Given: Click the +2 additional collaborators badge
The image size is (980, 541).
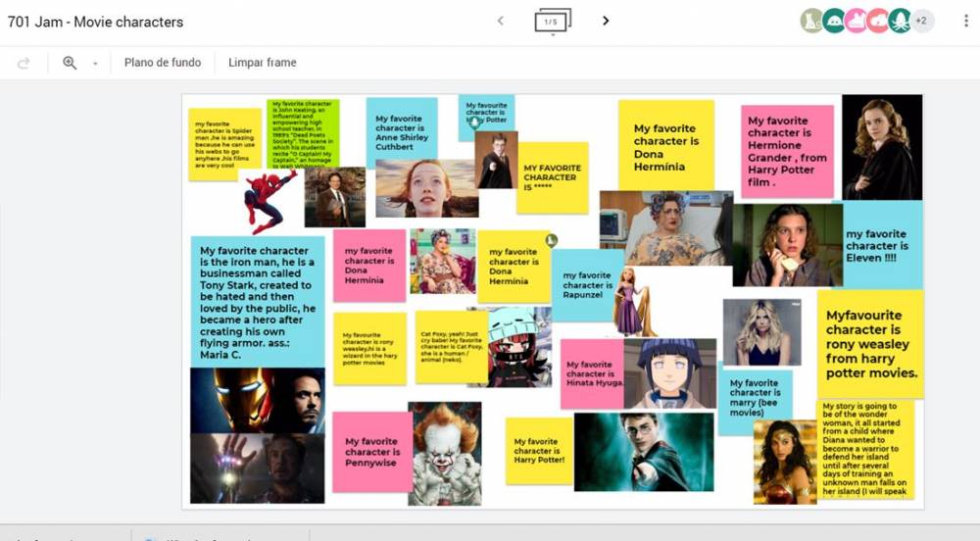Looking at the screenshot, I should [921, 21].
